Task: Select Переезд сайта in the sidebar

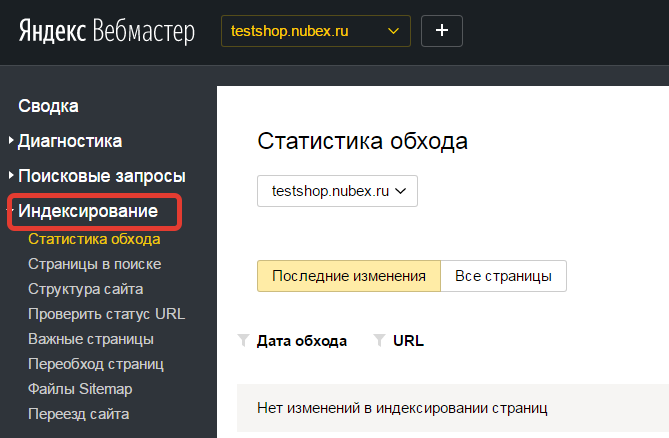Action: tap(79, 414)
